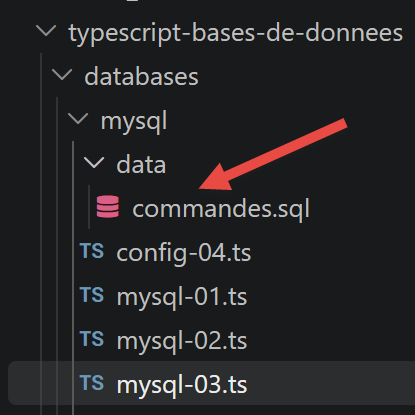Image resolution: width=415 pixels, height=415 pixels.
Task: Collapse the mysql folder chevron
Action: click(x=78, y=119)
